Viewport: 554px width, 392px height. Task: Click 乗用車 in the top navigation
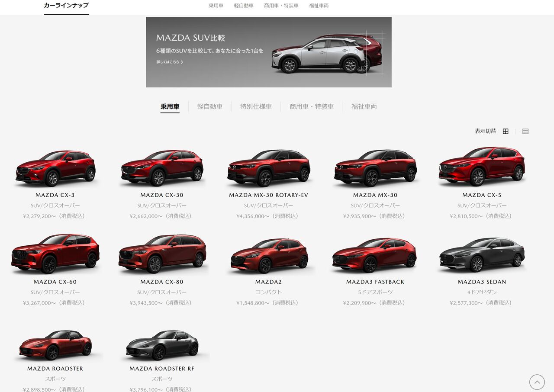[x=216, y=6]
